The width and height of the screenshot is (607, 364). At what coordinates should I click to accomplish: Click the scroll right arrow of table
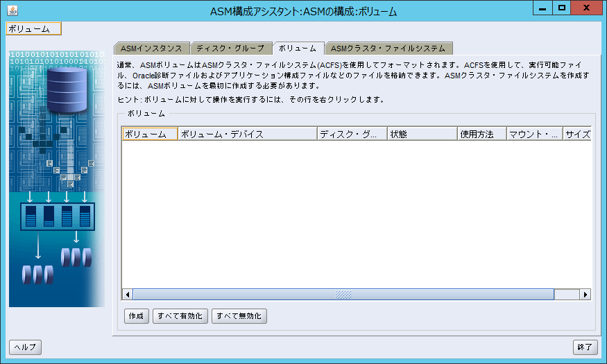(585, 295)
